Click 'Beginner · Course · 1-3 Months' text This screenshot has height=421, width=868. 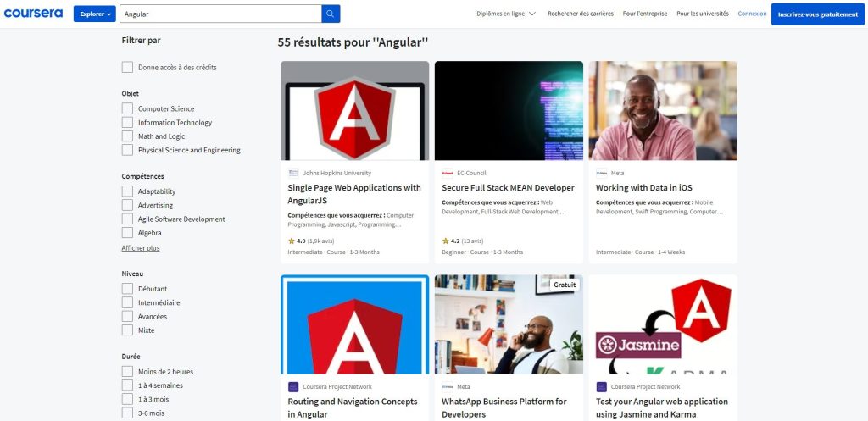[482, 252]
